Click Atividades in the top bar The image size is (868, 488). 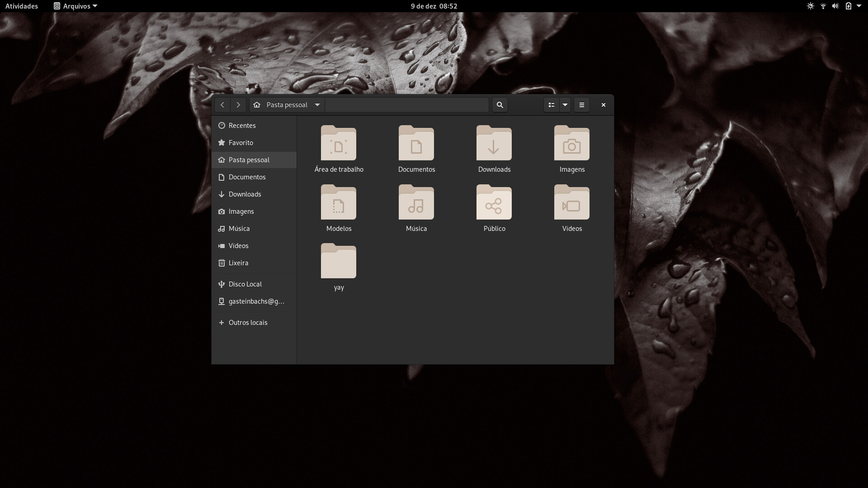pyautogui.click(x=22, y=6)
